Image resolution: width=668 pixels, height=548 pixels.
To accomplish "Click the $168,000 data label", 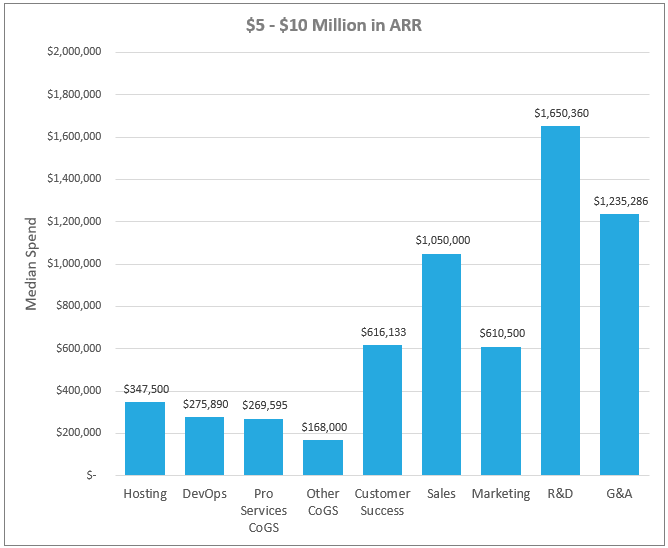I will click(x=324, y=427).
